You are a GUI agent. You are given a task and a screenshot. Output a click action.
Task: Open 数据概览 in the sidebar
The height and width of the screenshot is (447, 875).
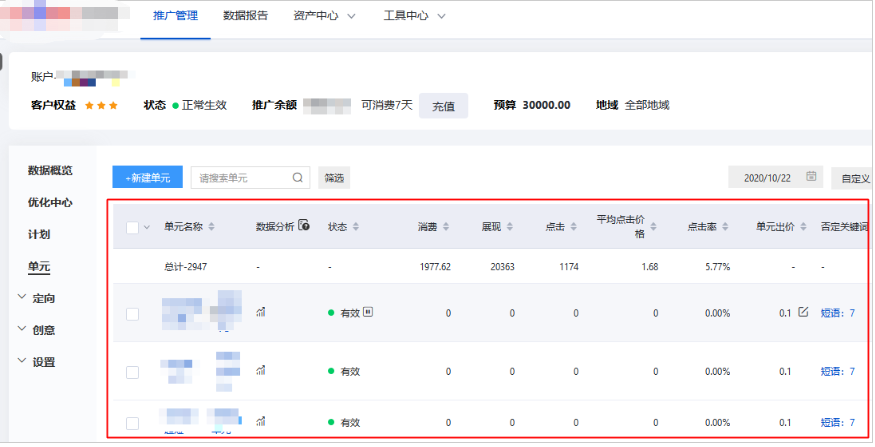50,170
